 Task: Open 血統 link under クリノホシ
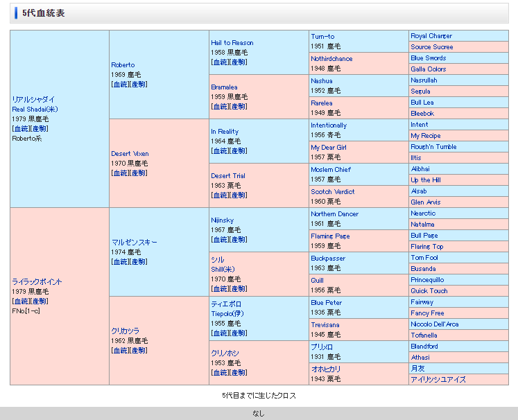[220, 373]
